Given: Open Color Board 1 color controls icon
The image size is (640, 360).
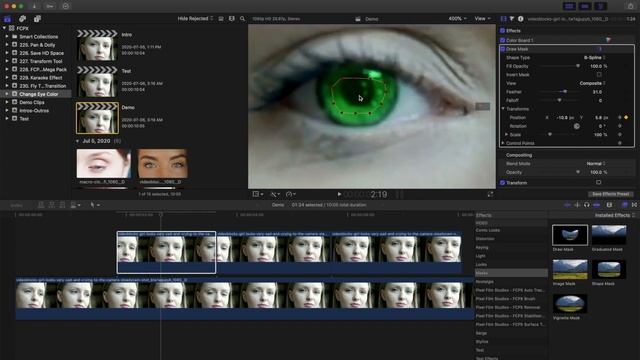Looking at the screenshot, I should pyautogui.click(x=608, y=40).
